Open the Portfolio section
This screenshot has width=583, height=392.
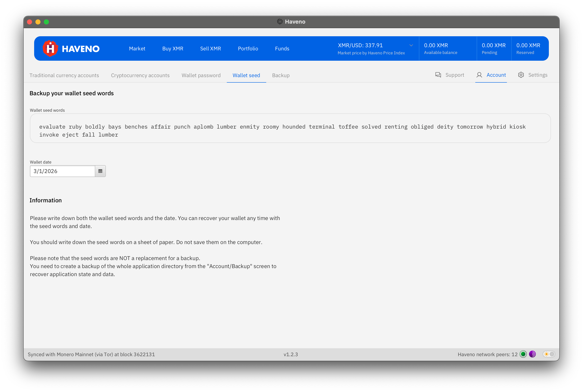[x=248, y=49]
